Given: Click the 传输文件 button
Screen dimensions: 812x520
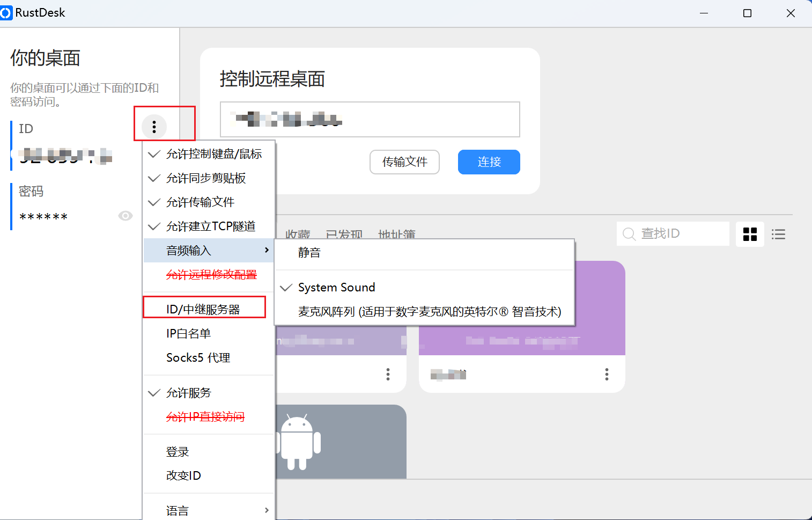Looking at the screenshot, I should coord(404,162).
